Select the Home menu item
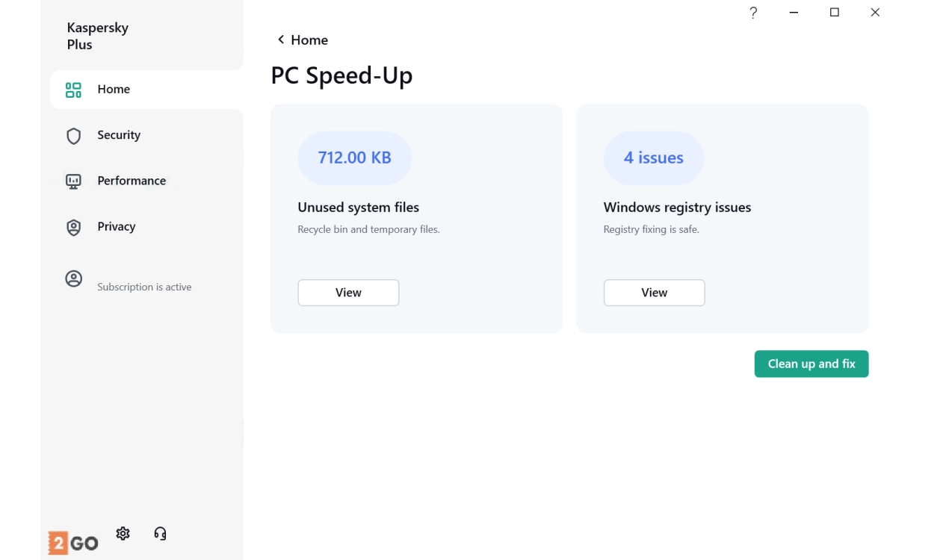 [x=114, y=90]
